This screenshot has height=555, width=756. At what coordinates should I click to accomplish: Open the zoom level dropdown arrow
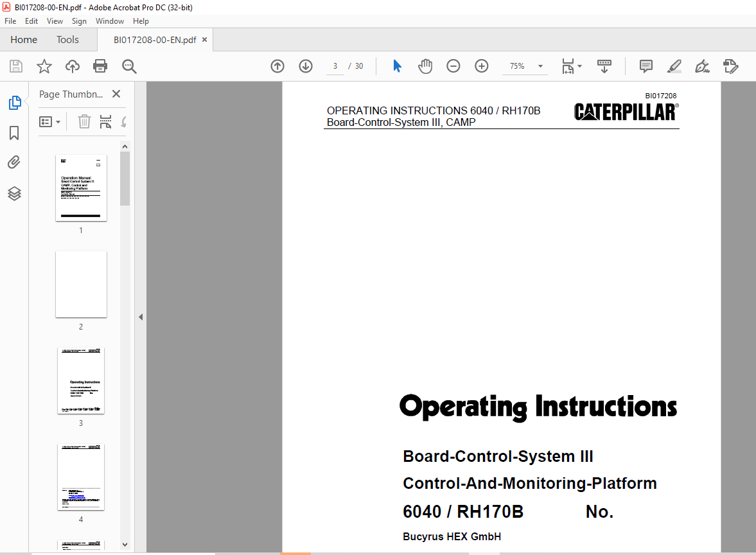tap(540, 66)
